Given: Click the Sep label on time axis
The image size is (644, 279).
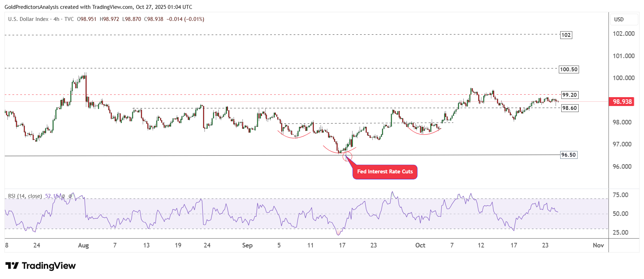Looking at the screenshot, I should (247, 245).
